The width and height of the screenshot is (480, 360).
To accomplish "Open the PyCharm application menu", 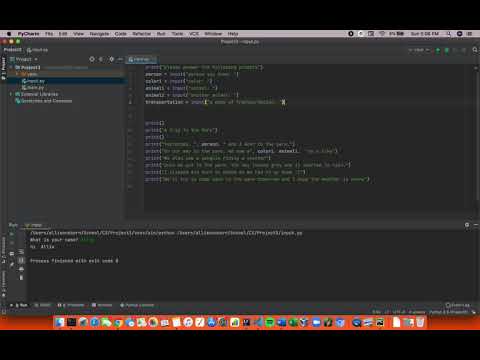I will click(28, 34).
